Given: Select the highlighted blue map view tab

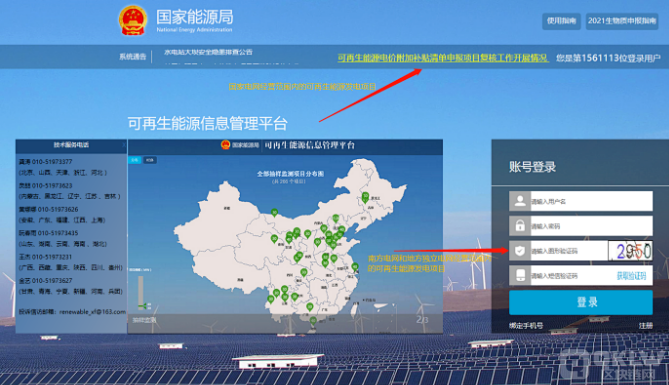Looking at the screenshot, I should [x=135, y=160].
